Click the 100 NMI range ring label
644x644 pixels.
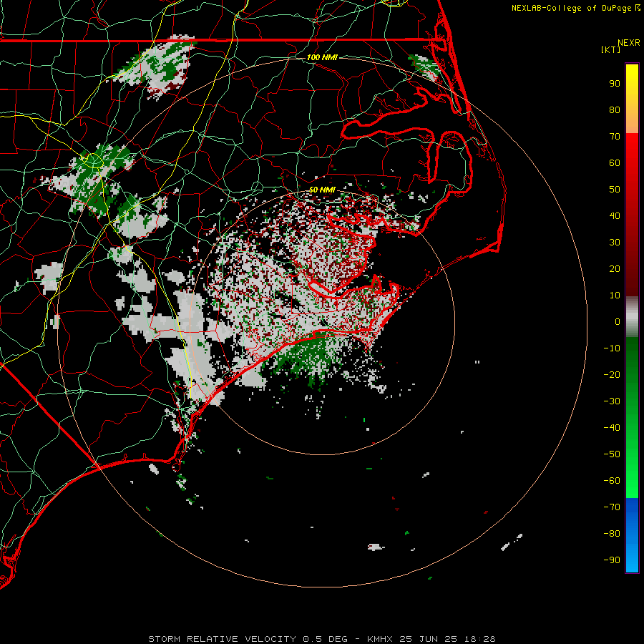(x=322, y=57)
